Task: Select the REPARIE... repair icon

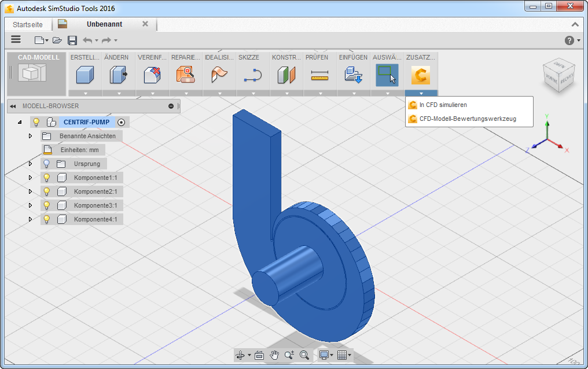Action: [186, 75]
